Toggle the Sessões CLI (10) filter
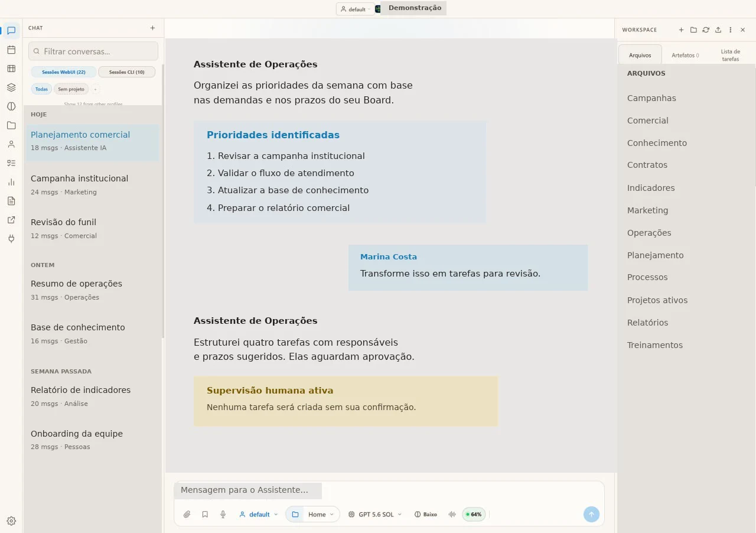 click(127, 72)
